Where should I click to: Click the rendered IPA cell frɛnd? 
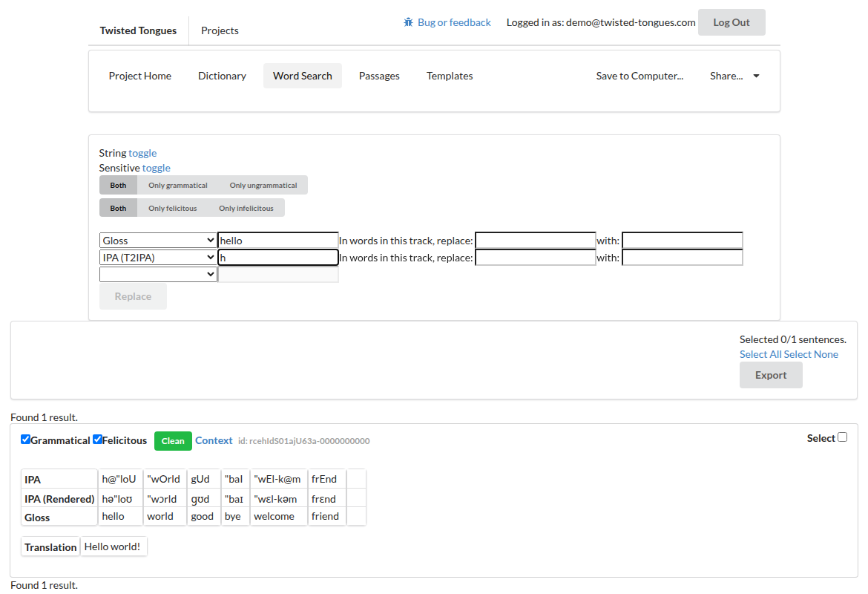(326, 499)
